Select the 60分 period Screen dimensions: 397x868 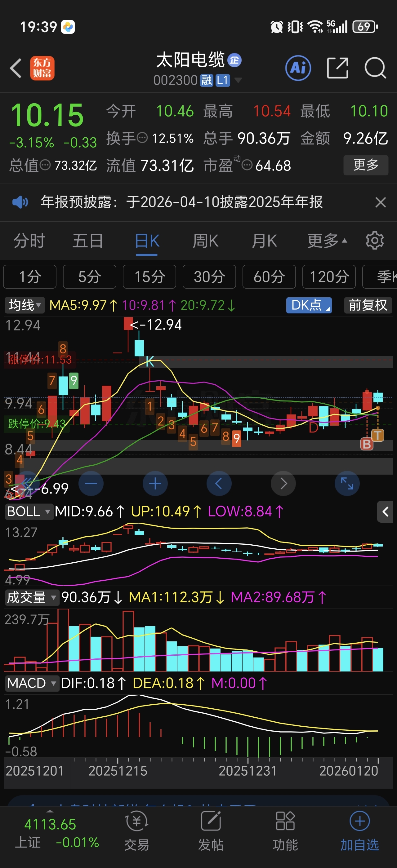coord(269,277)
